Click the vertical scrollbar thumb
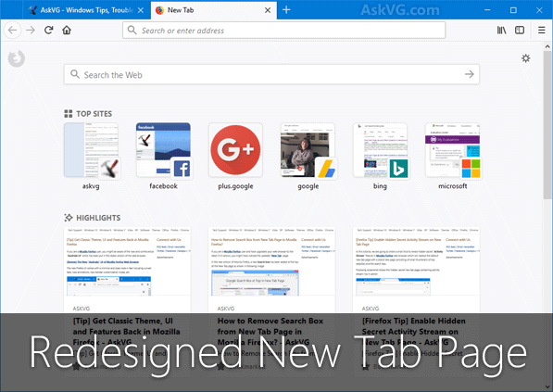This screenshot has width=553, height=392. pos(547,124)
